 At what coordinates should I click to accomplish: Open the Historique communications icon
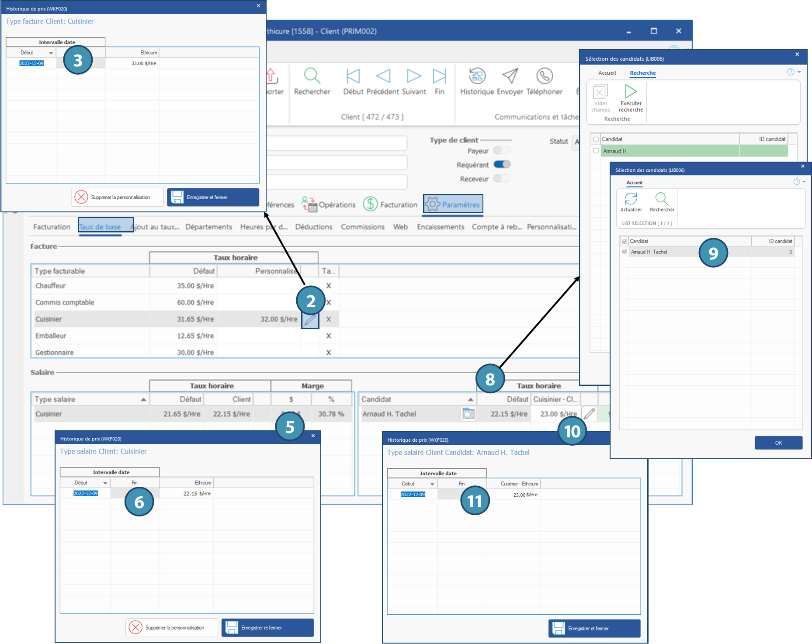pyautogui.click(x=477, y=76)
